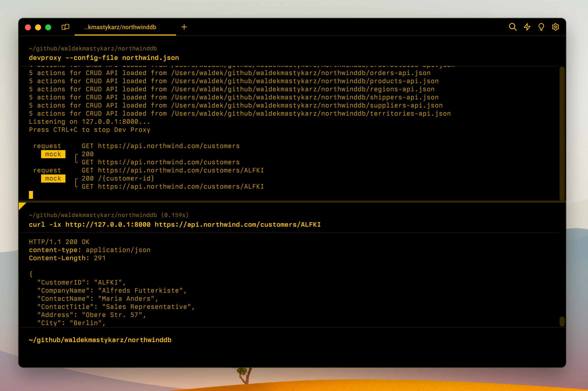Activate the lightning bolt AI icon
The height and width of the screenshot is (391, 588).
coord(527,27)
